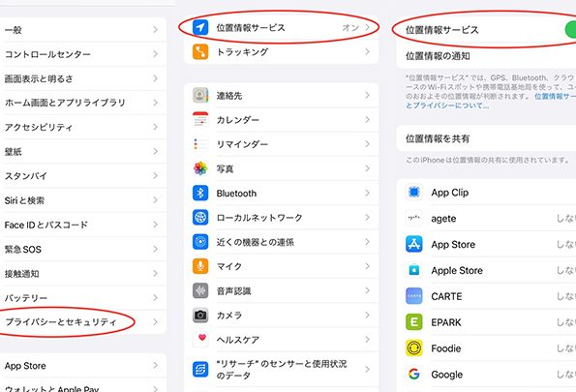Select the Contacts icon (連絡先)

200,95
